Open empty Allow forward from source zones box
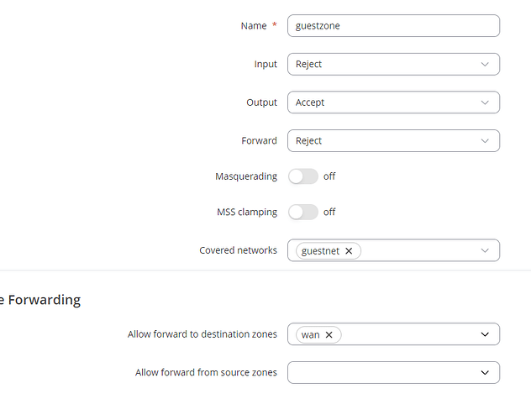Viewport: 531px width, 420px height. pyautogui.click(x=393, y=373)
